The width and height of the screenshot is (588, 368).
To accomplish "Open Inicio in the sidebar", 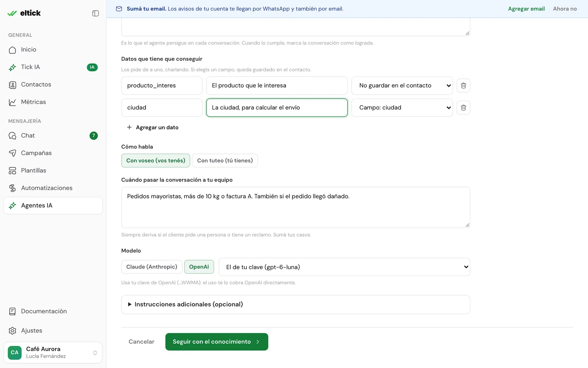I will (x=53, y=50).
